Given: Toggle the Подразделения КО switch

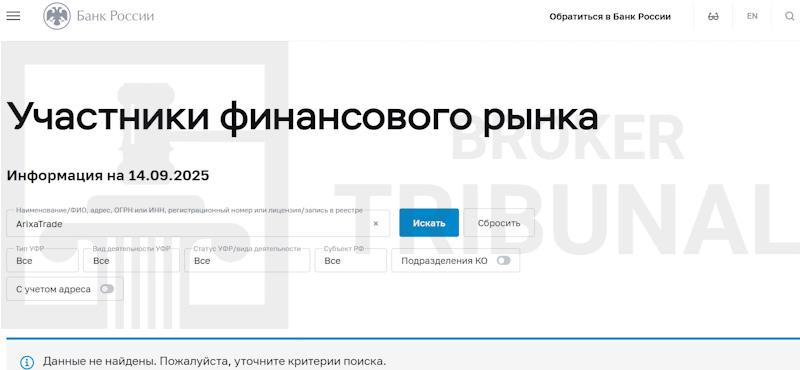Looking at the screenshot, I should (504, 261).
